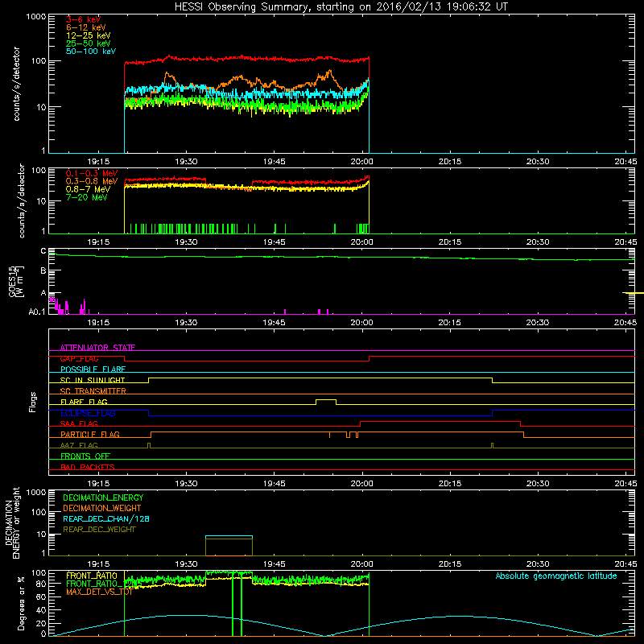The image size is (644, 644).
Task: Click the REAR_DEC_WEIGHT legend label
Action: point(99,530)
